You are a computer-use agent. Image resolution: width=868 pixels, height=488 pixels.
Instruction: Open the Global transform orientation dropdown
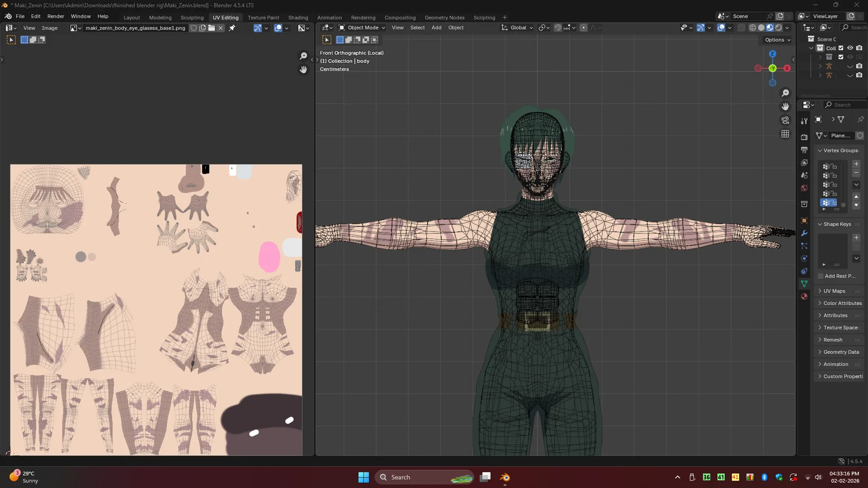coord(518,28)
